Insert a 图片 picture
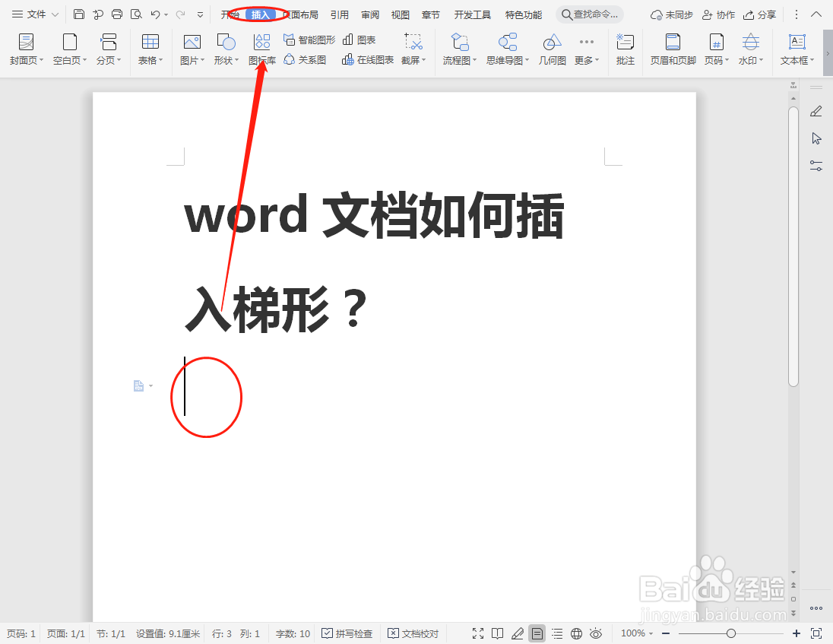The image size is (833, 644). coord(192,49)
